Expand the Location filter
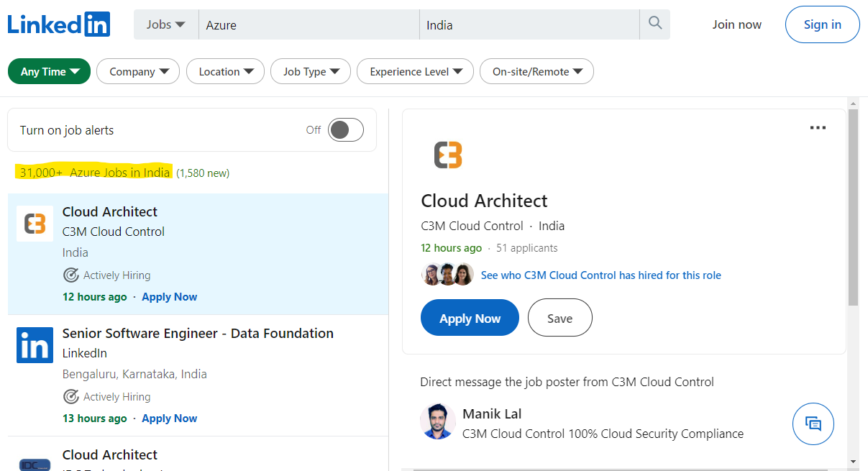 click(x=225, y=71)
